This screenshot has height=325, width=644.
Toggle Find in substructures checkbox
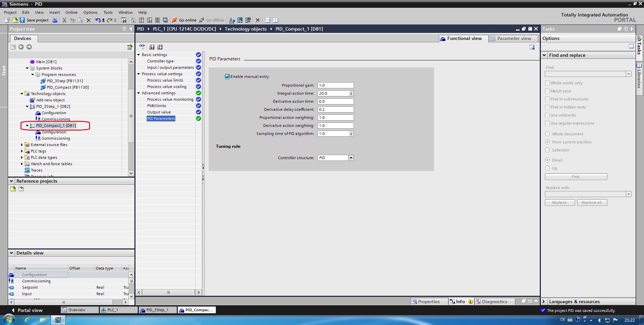pos(548,99)
